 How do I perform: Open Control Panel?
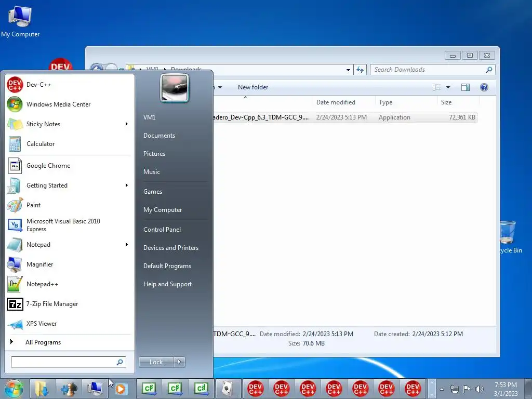(162, 229)
